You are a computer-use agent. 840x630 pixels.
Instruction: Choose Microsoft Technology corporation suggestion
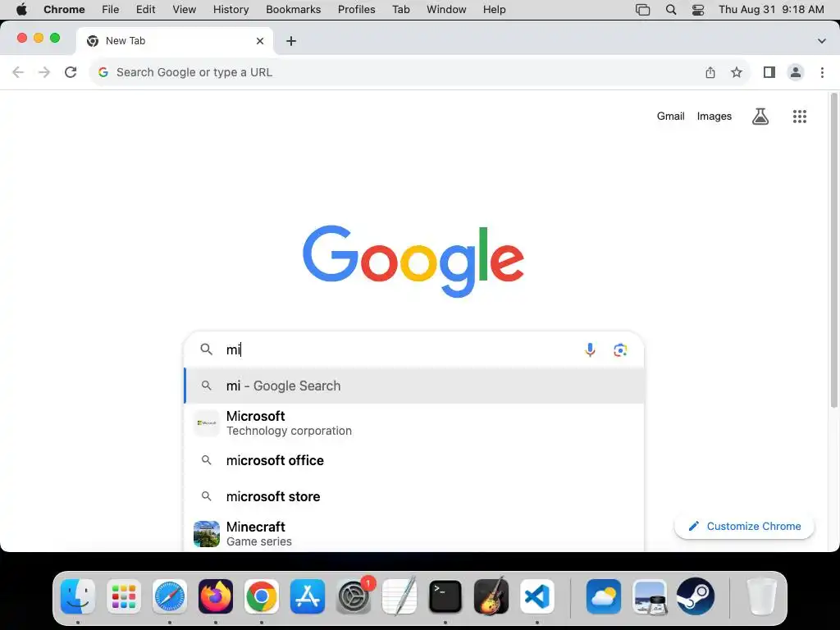[413, 423]
